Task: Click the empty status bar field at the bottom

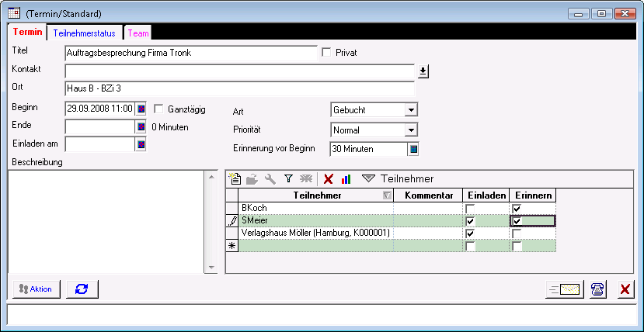Action: (322, 315)
